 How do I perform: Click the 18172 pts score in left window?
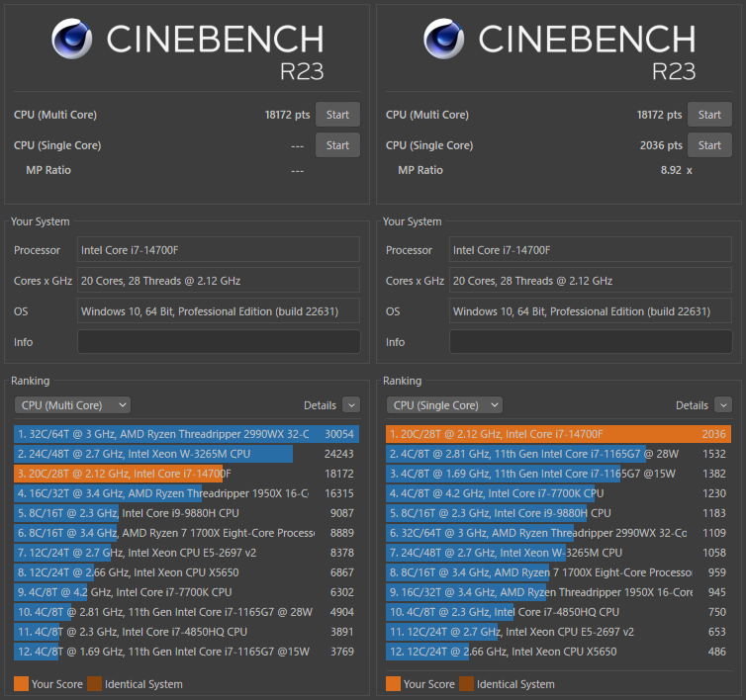(x=287, y=115)
